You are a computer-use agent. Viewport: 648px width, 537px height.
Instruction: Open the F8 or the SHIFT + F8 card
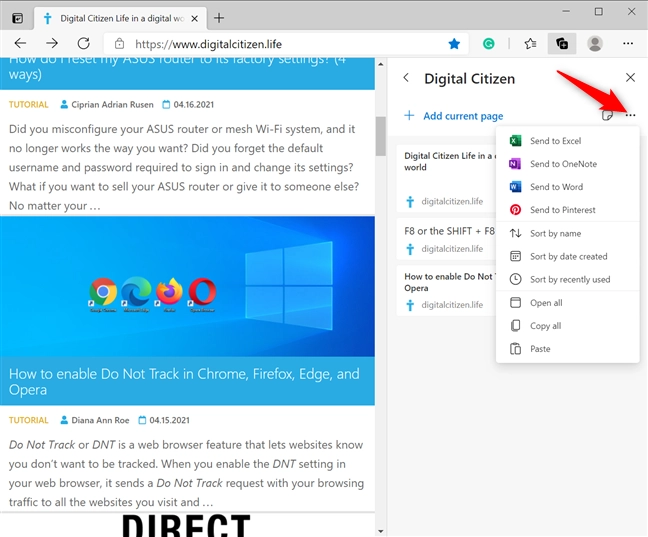[x=446, y=239]
